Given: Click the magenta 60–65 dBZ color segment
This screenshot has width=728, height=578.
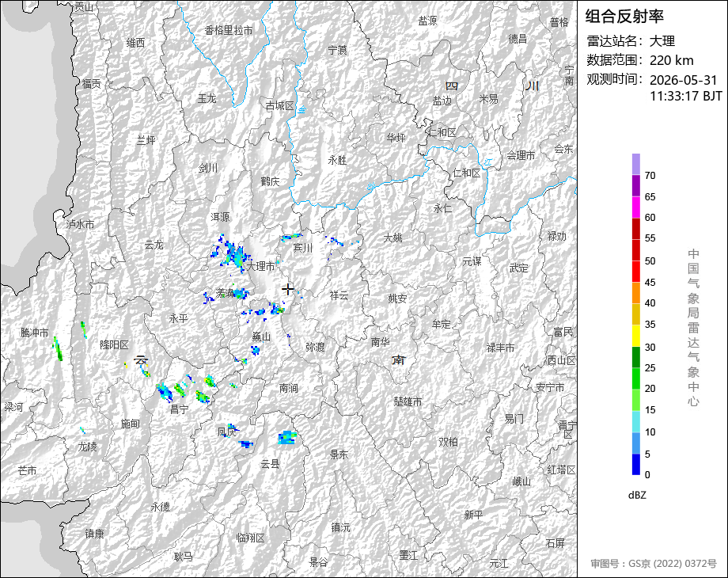Looking at the screenshot, I should click(x=635, y=207).
